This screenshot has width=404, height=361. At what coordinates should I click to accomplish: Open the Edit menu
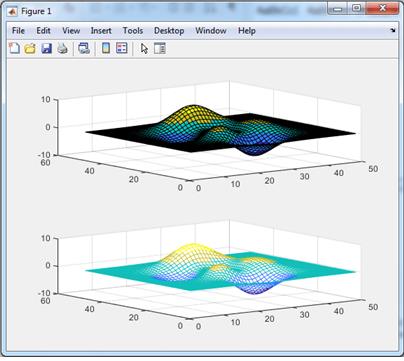point(43,31)
